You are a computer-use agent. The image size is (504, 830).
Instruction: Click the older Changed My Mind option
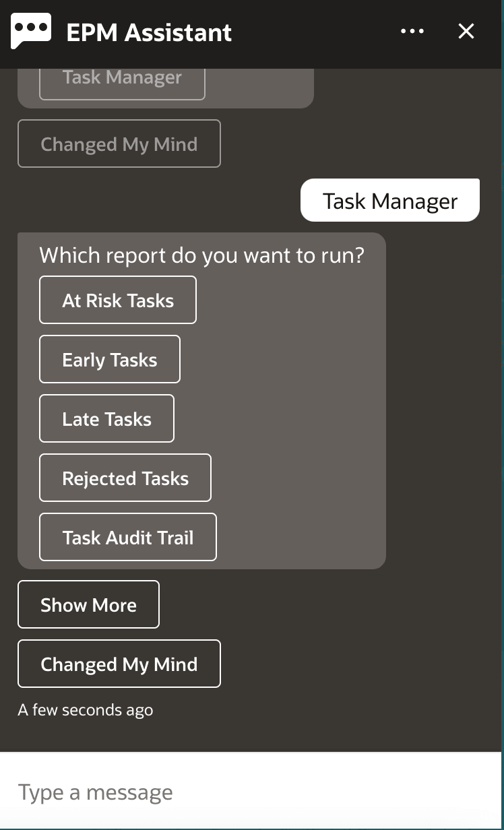click(119, 143)
